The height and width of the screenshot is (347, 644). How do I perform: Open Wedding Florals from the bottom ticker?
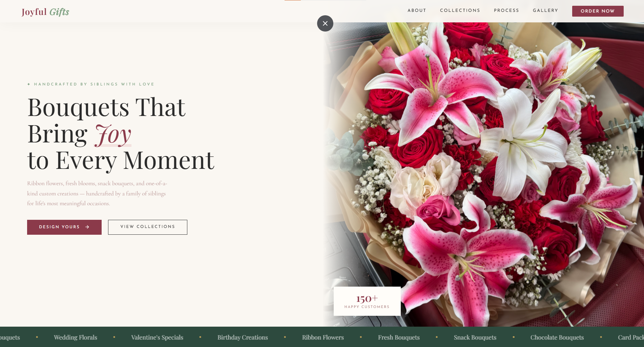pos(75,337)
